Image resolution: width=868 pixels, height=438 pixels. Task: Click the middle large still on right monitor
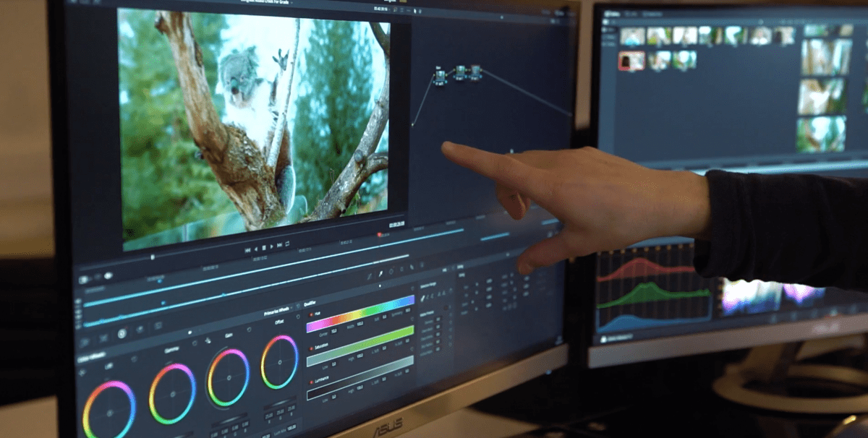point(822,97)
